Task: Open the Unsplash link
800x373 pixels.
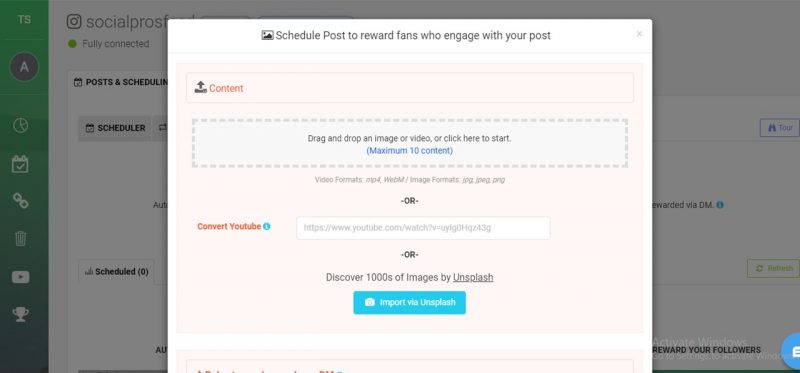Action: [473, 278]
